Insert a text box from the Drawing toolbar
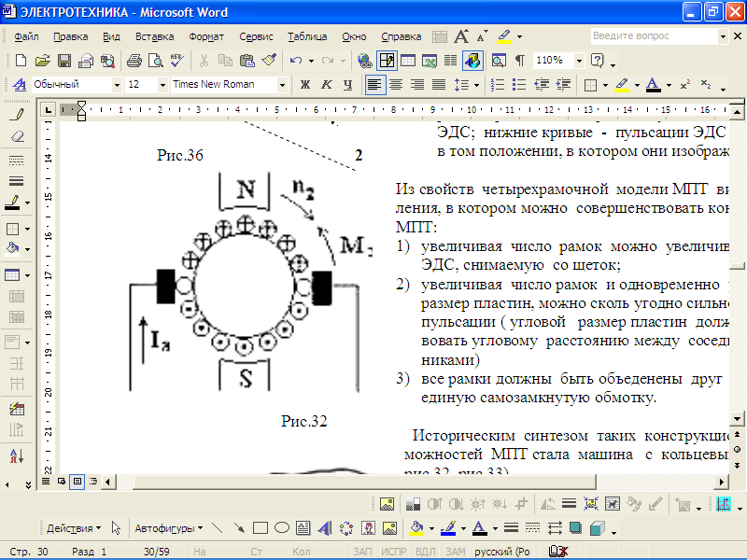The height and width of the screenshot is (560, 747). [x=303, y=528]
